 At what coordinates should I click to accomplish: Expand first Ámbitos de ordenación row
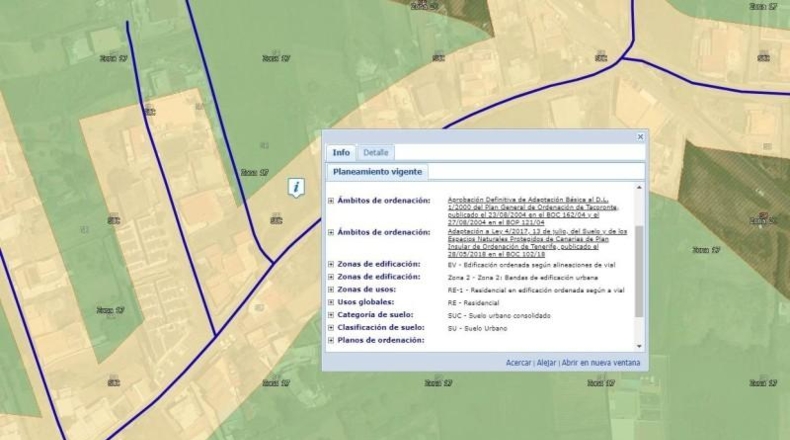coord(331,201)
